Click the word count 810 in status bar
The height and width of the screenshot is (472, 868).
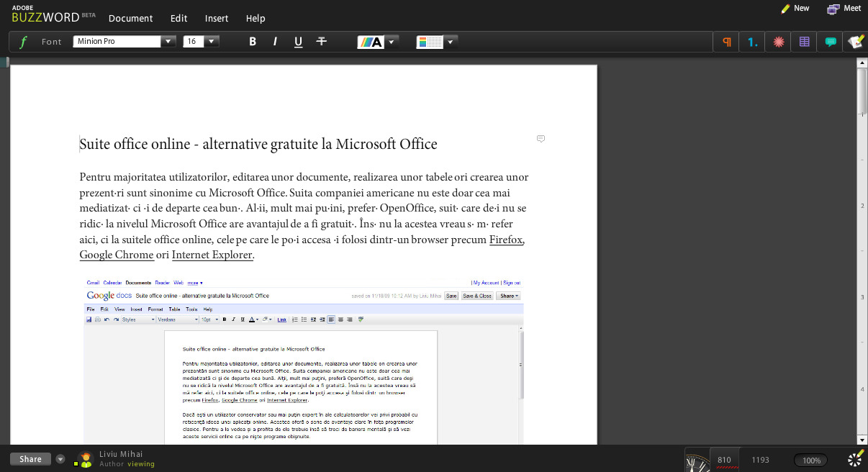coord(724,460)
